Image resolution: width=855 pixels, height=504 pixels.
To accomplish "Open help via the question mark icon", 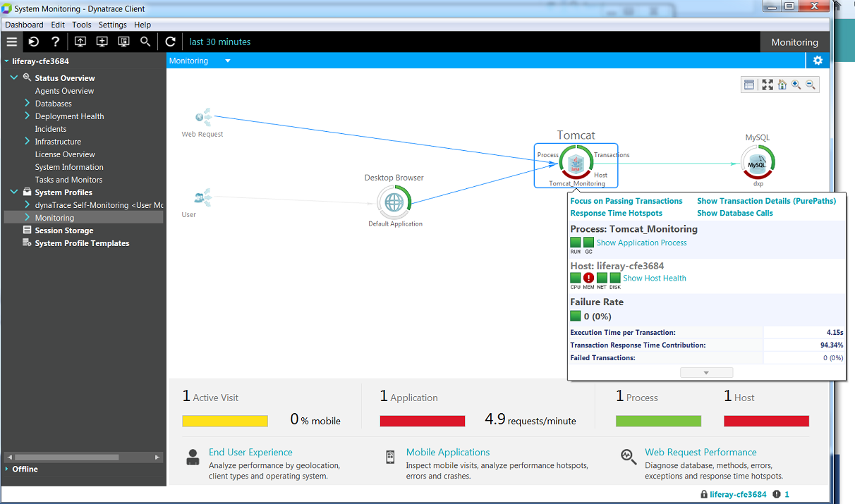I will [x=56, y=42].
